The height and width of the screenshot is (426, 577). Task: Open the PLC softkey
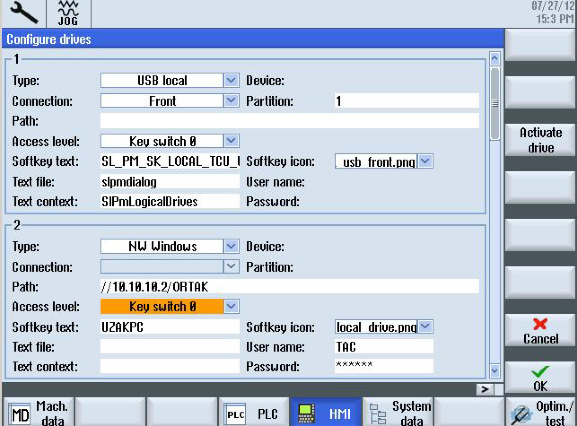click(253, 412)
